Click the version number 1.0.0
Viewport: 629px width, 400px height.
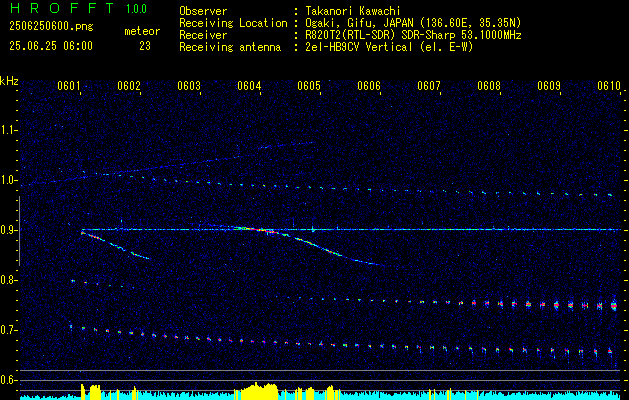[x=136, y=8]
